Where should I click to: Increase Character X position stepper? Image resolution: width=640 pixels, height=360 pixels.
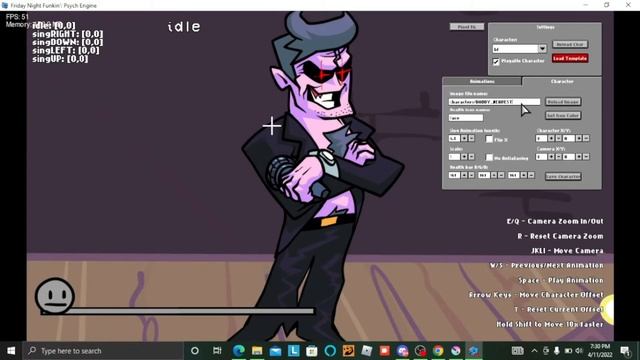click(x=551, y=138)
